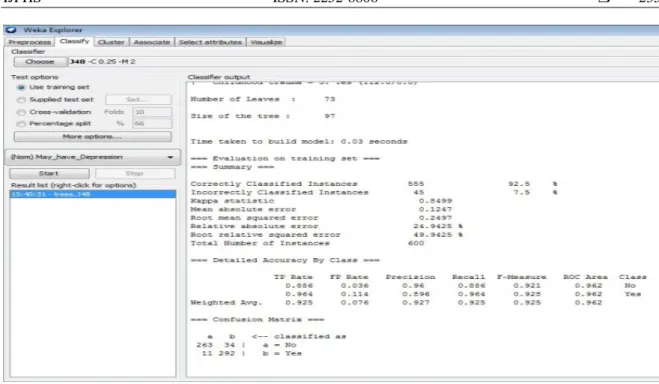Click the Folds value field
The width and height of the screenshot is (659, 384).
(x=152, y=112)
